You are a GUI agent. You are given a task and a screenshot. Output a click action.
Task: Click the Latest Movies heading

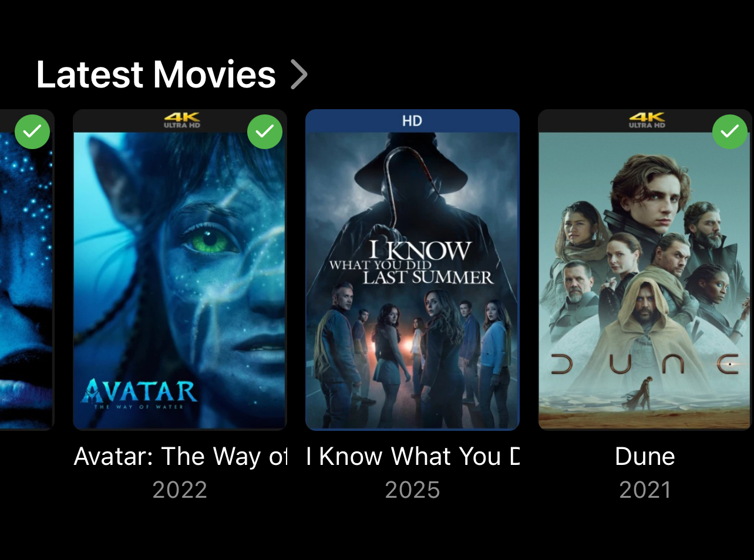click(156, 75)
